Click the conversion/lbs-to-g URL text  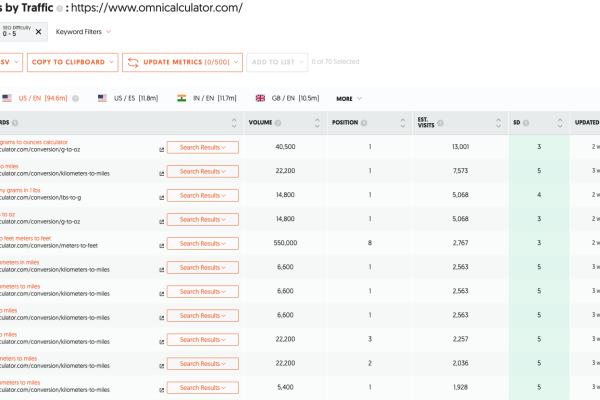[41, 198]
